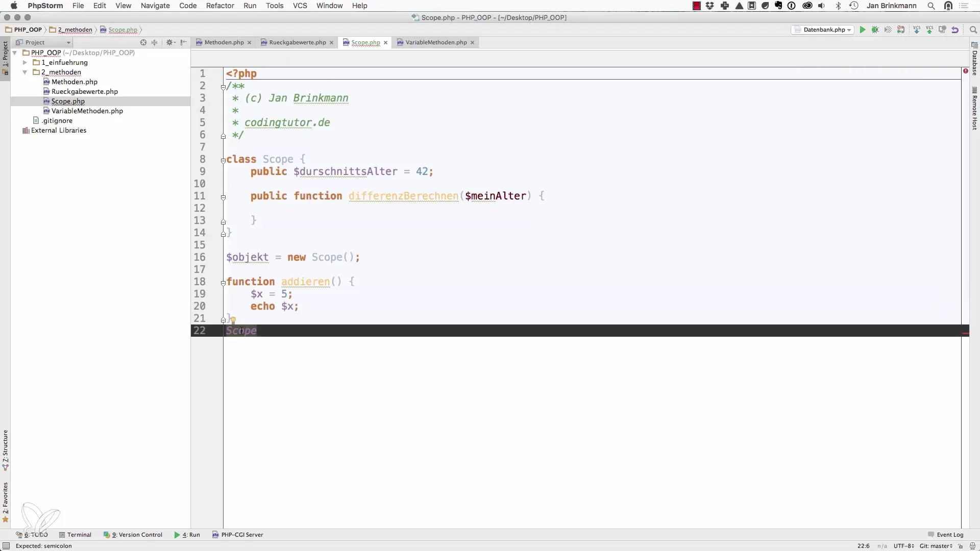
Task: Select Rueckgabewerte.php in the project tree
Action: [85, 91]
